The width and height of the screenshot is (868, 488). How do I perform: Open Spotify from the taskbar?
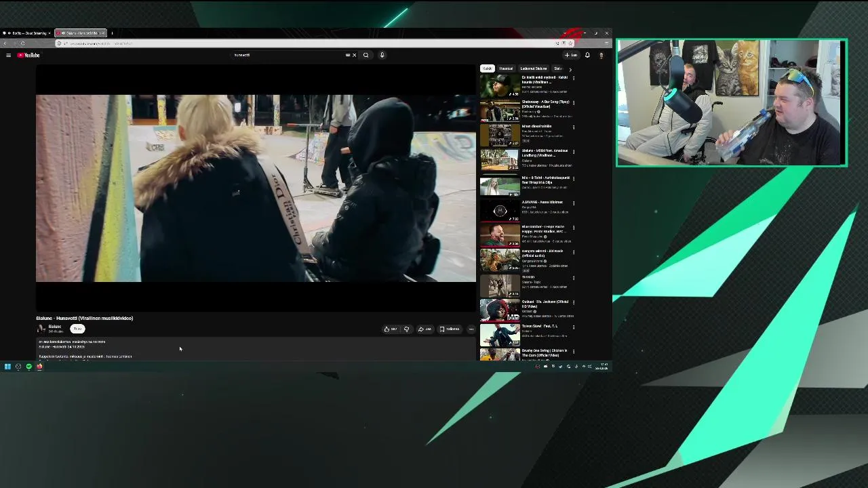[x=28, y=367]
